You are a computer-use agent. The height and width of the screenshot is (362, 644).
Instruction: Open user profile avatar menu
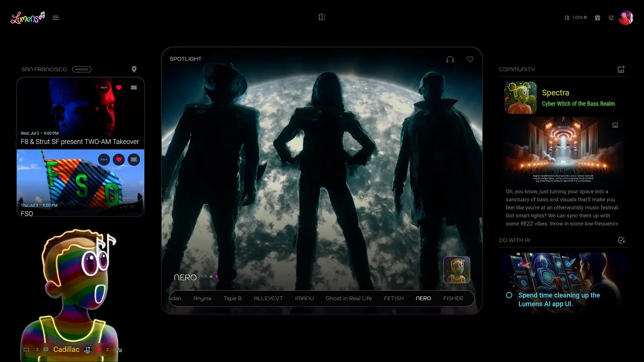[625, 18]
